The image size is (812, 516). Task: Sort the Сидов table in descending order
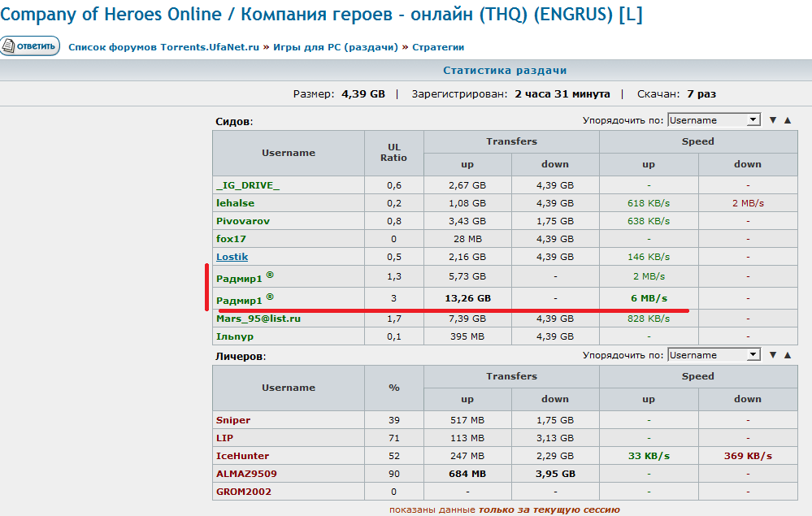[x=773, y=120]
